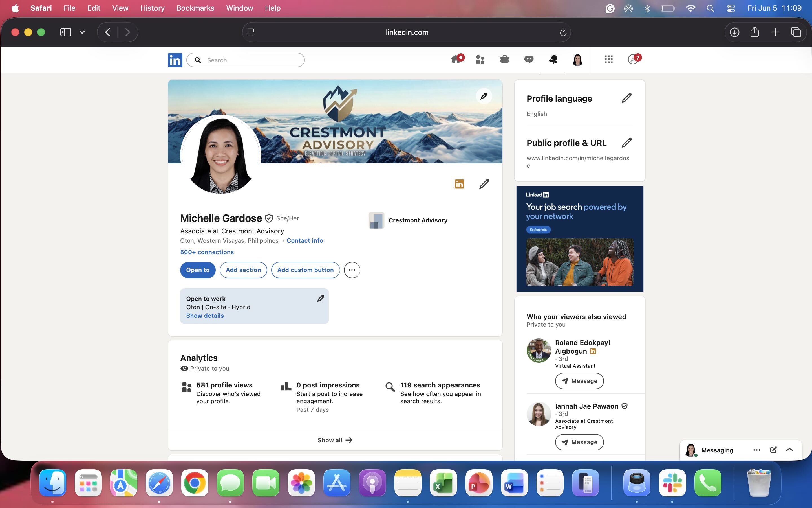Message Roland Edokpayi Aigbogun
The image size is (812, 508).
(579, 381)
